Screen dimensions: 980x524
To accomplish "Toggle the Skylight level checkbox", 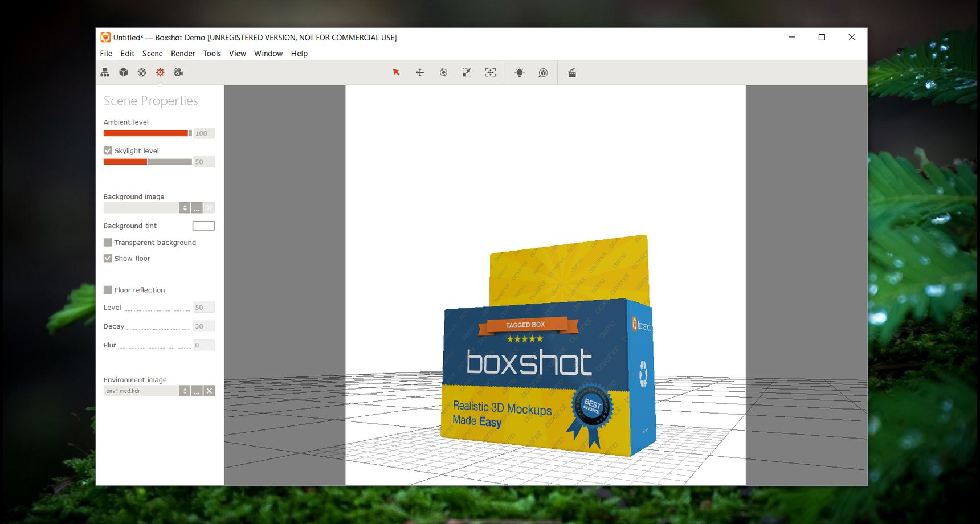I will (108, 150).
